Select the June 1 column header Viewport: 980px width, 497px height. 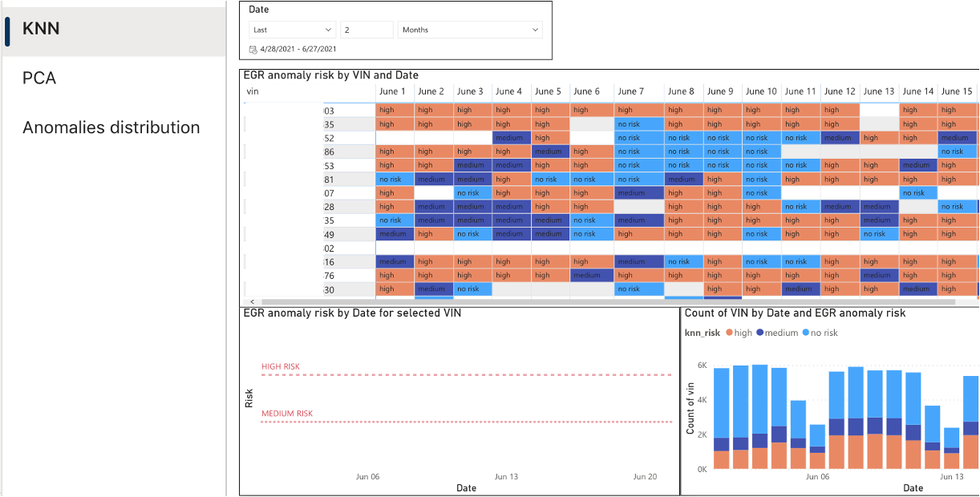(392, 91)
